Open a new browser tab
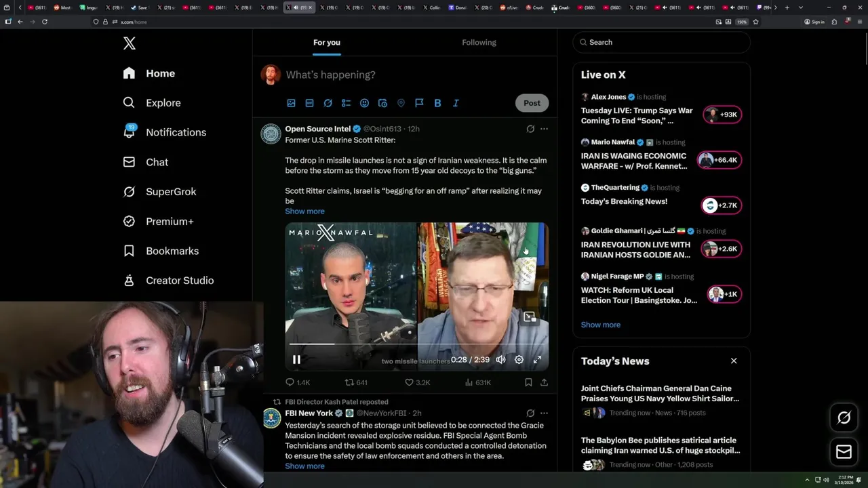This screenshot has width=868, height=488. [787, 7]
